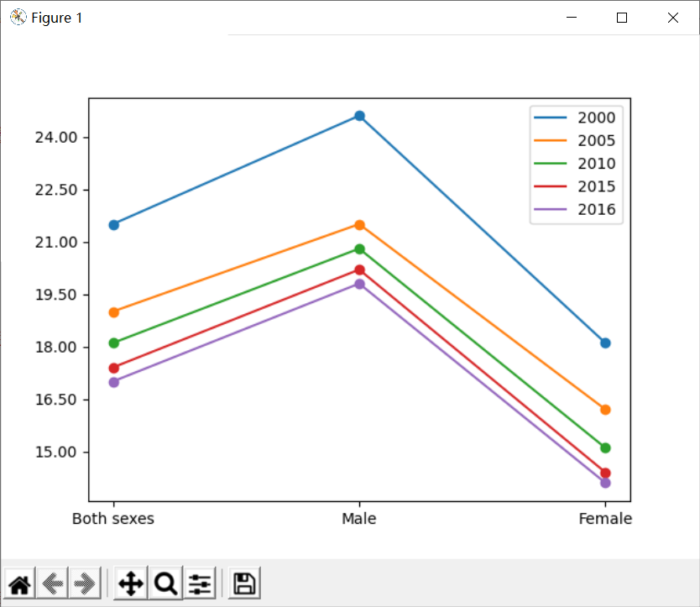Click the purple line swatch in legend
The image size is (700, 607).
(550, 210)
